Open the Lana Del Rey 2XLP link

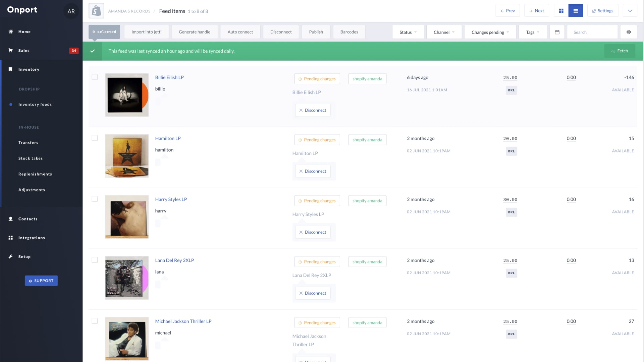[174, 260]
